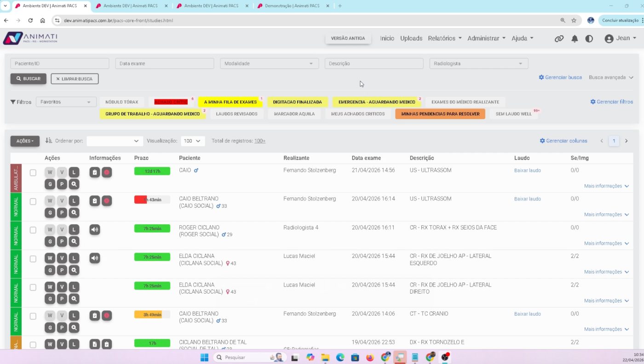The image size is (644, 364).
Task: Click Baixar laudo link for CAIO
Action: [x=527, y=170]
